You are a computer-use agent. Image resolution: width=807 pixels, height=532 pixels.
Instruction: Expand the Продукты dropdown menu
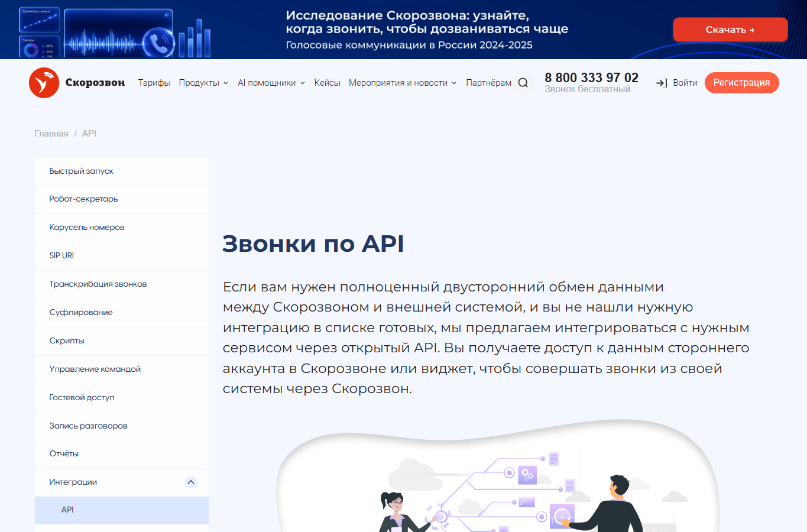pos(203,83)
